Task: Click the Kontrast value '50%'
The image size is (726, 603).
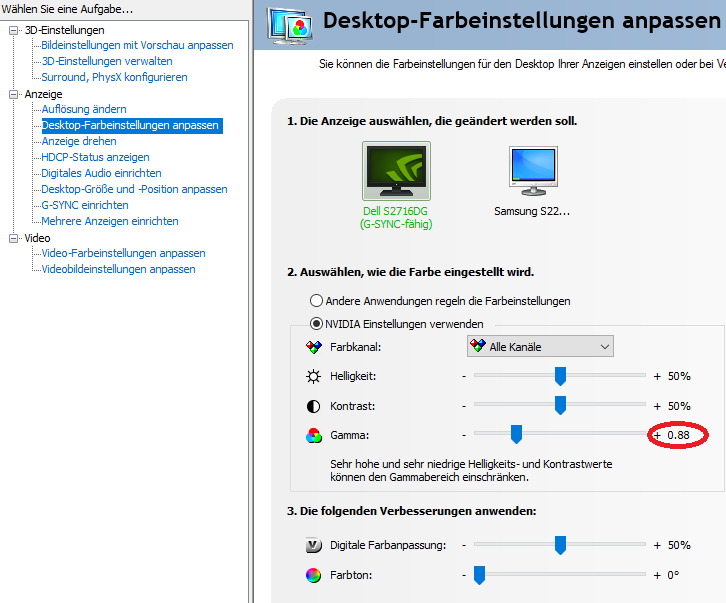Action: 679,406
